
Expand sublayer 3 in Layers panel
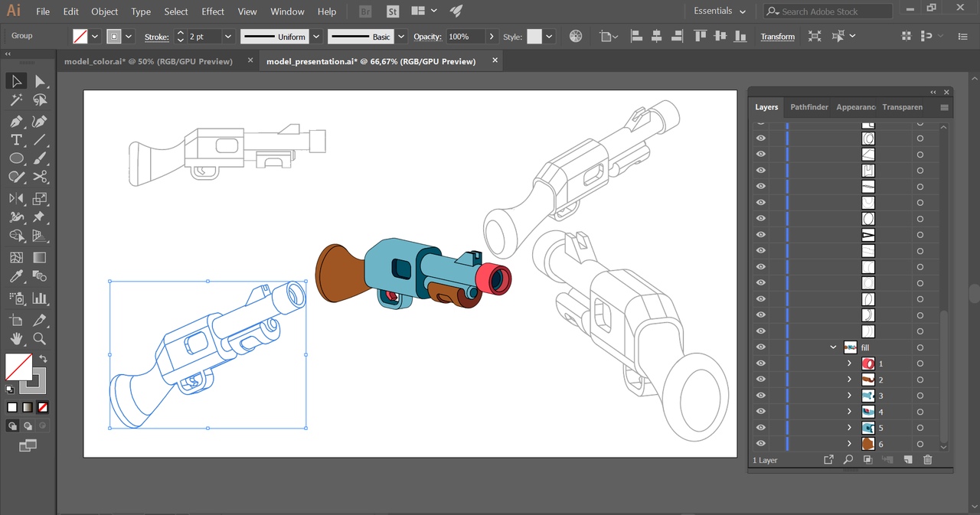(849, 396)
